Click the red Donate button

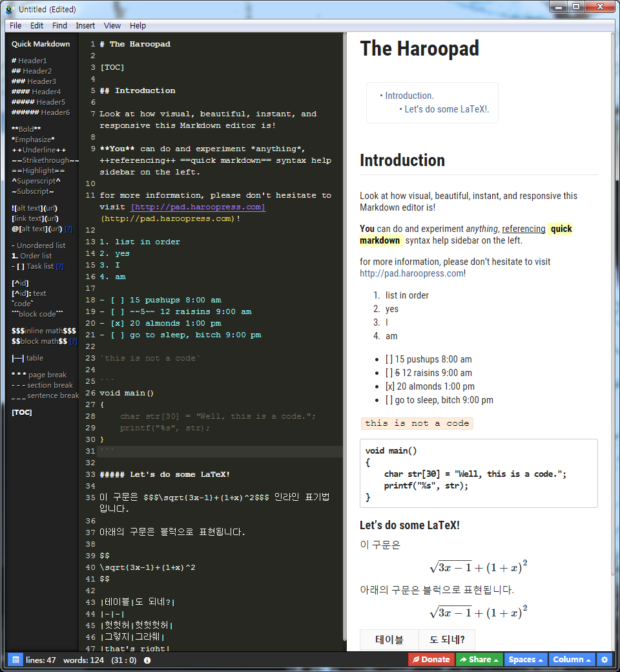(x=431, y=660)
